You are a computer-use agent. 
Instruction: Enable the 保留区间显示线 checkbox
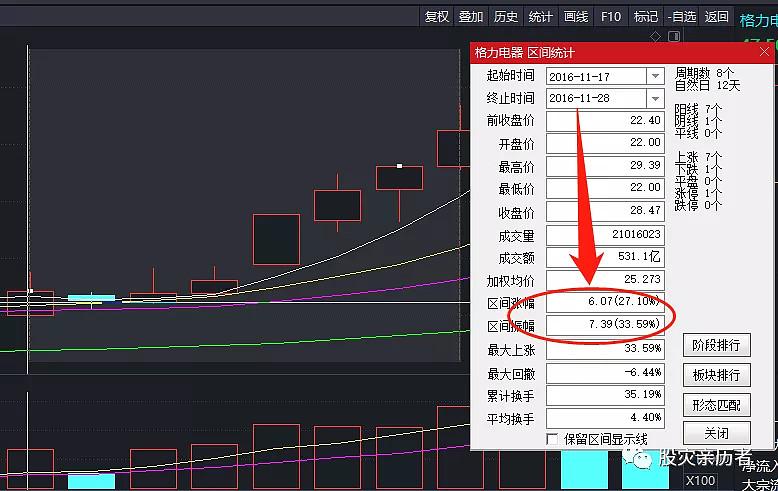pos(552,439)
